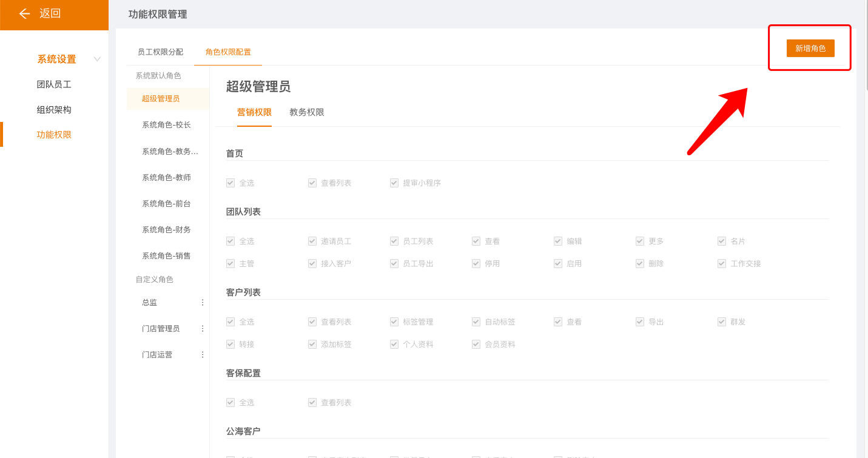Toggle 提审小程序 checkbox
This screenshot has height=458, width=868.
(x=394, y=183)
